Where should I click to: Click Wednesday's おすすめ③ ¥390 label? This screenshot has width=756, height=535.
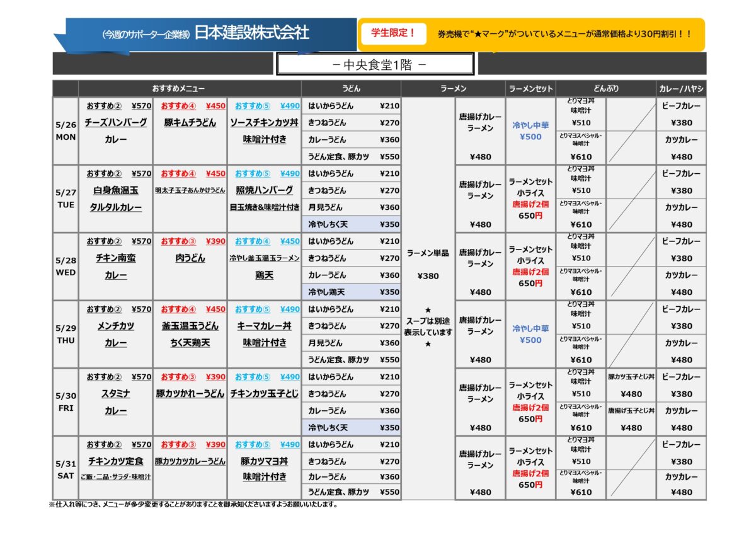pos(193,241)
